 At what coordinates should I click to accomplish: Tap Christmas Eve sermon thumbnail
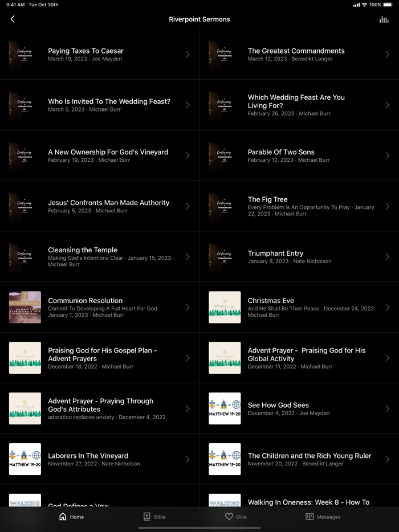point(225,307)
